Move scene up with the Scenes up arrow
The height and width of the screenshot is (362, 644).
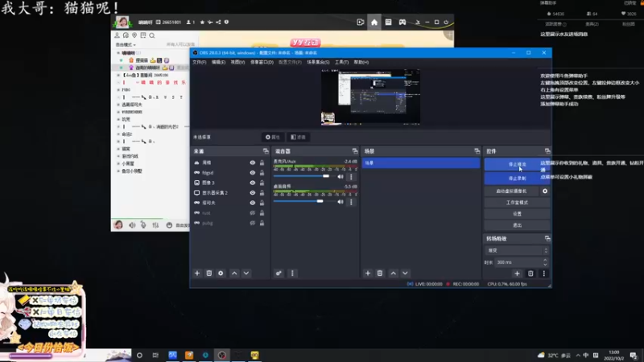[394, 274]
